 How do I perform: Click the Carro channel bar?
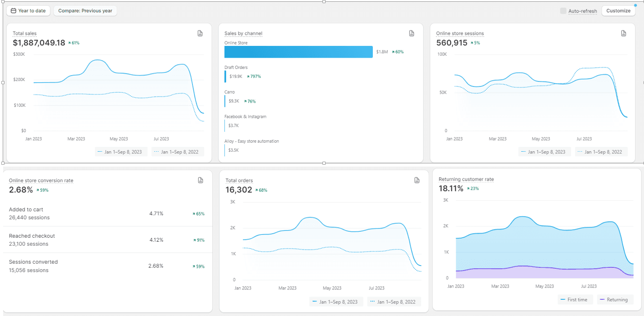click(225, 101)
